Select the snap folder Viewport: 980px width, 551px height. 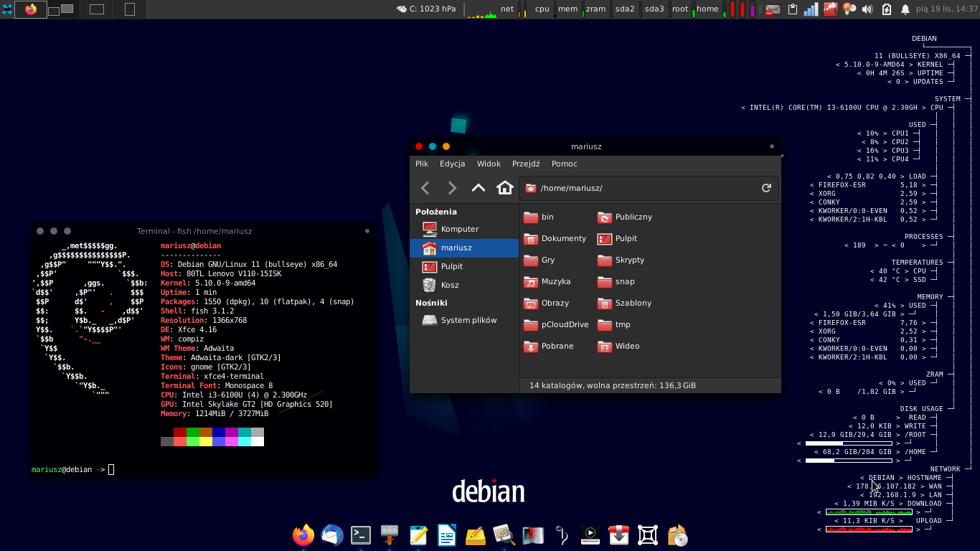click(x=616, y=281)
